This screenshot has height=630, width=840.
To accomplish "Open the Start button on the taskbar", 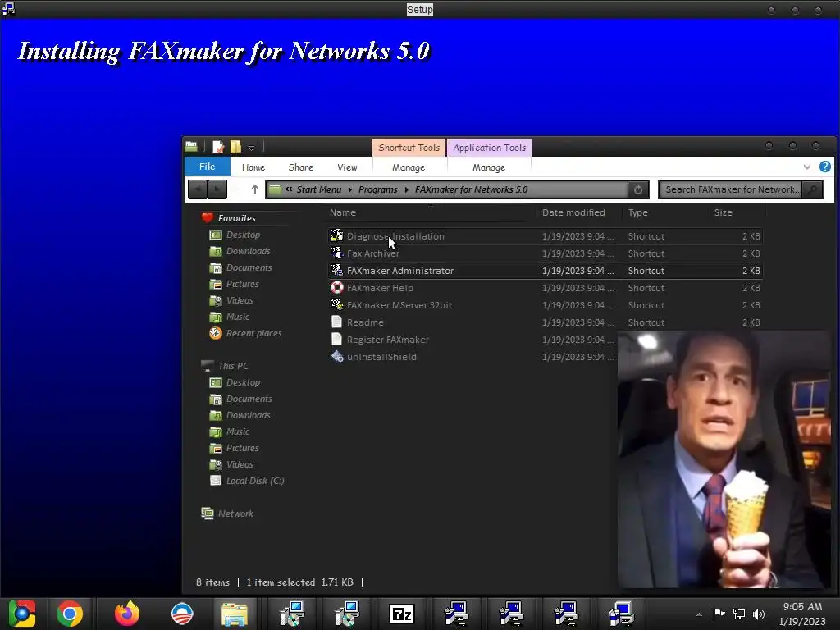I will (x=22, y=614).
